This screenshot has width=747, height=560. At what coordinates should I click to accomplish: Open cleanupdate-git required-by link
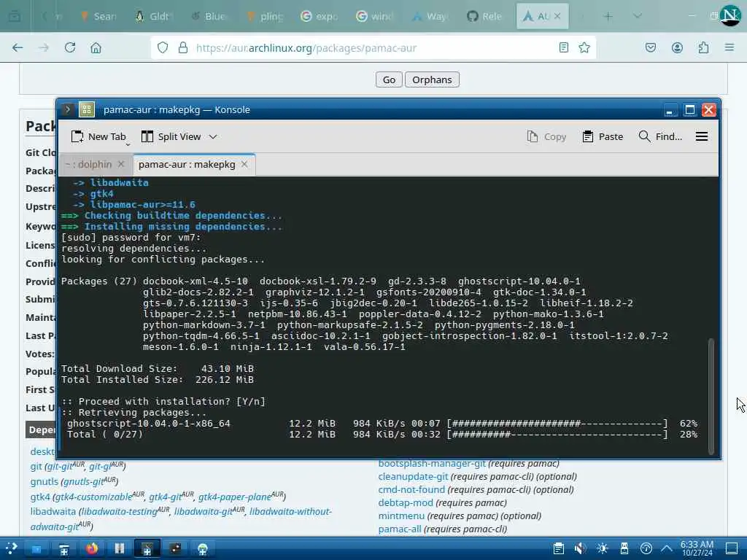[413, 476]
